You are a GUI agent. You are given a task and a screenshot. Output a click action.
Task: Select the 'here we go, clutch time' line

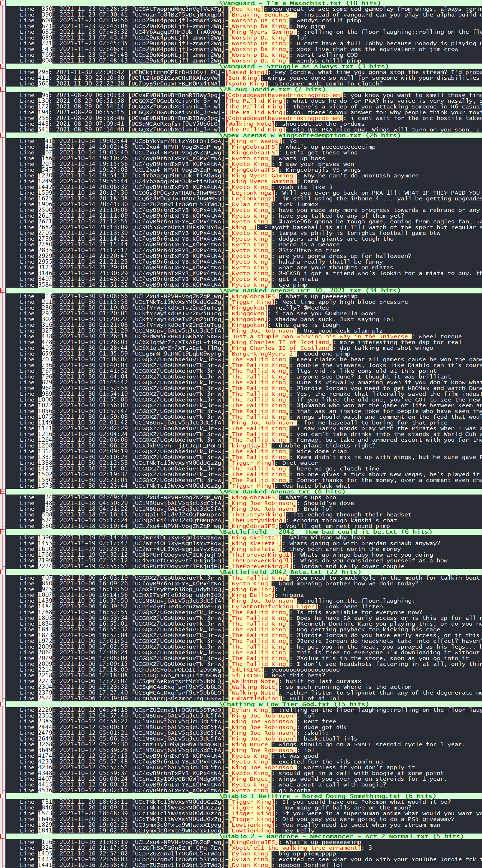pos(244,469)
